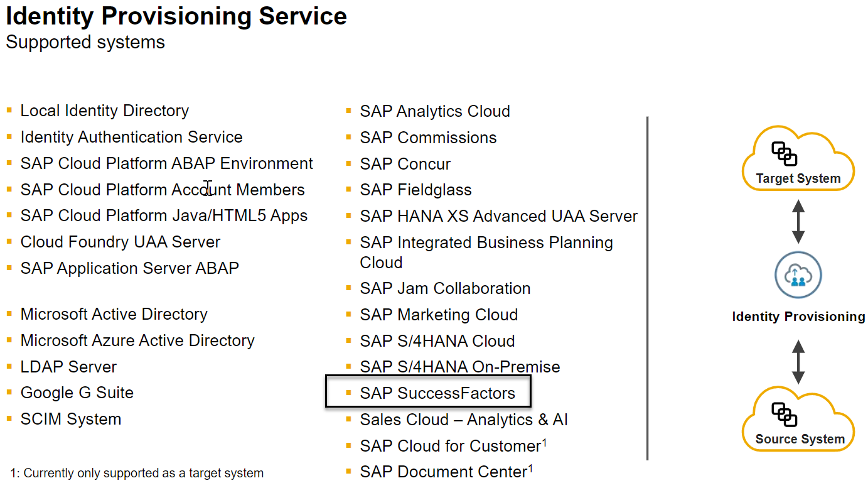868x483 pixels.
Task: Click the Identity Provisioning Service title
Action: 176,16
